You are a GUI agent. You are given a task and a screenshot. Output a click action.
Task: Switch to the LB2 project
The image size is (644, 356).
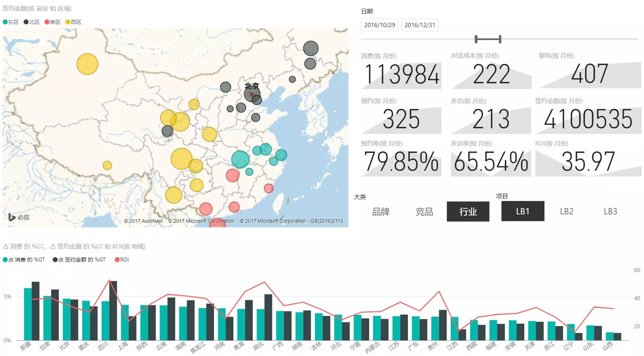(567, 211)
